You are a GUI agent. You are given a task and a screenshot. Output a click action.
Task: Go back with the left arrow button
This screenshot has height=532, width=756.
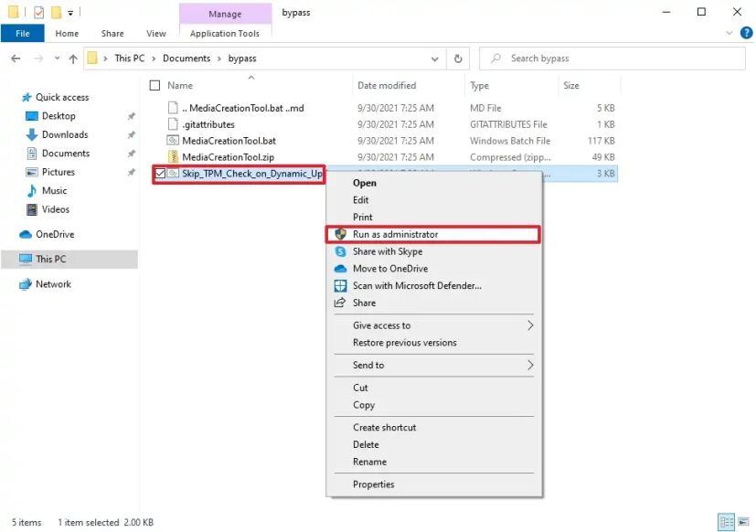point(16,59)
